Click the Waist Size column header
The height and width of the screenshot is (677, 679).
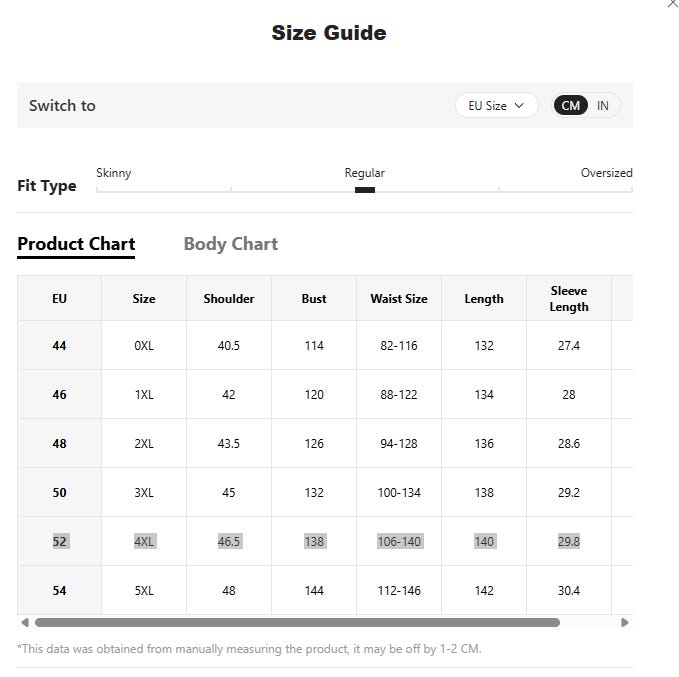pos(399,298)
